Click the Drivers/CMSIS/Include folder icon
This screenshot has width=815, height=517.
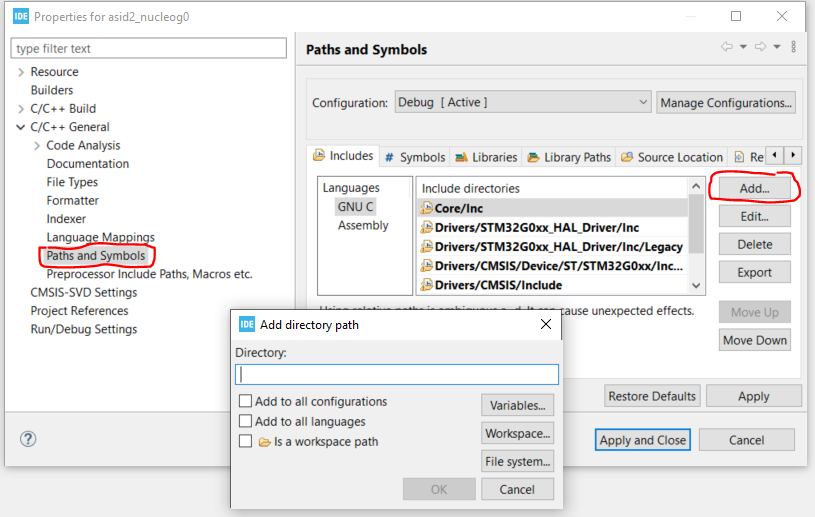(x=427, y=285)
